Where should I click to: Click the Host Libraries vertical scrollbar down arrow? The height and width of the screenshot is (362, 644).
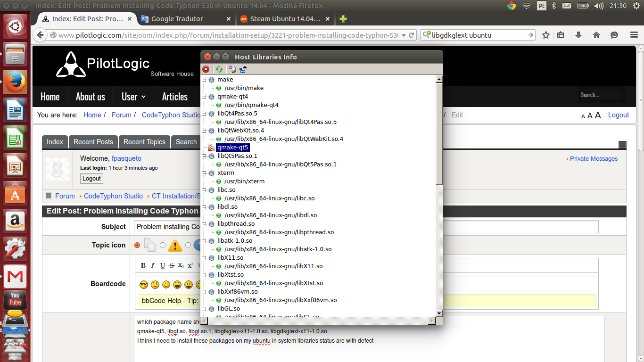click(439, 313)
